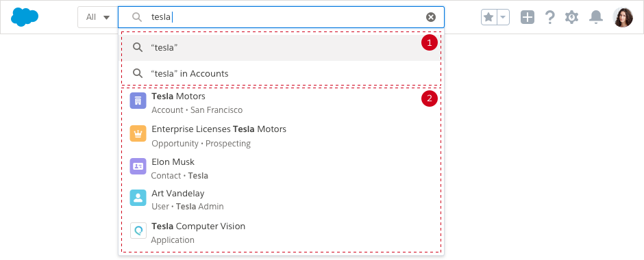Open the Setup gear icon

click(x=571, y=17)
